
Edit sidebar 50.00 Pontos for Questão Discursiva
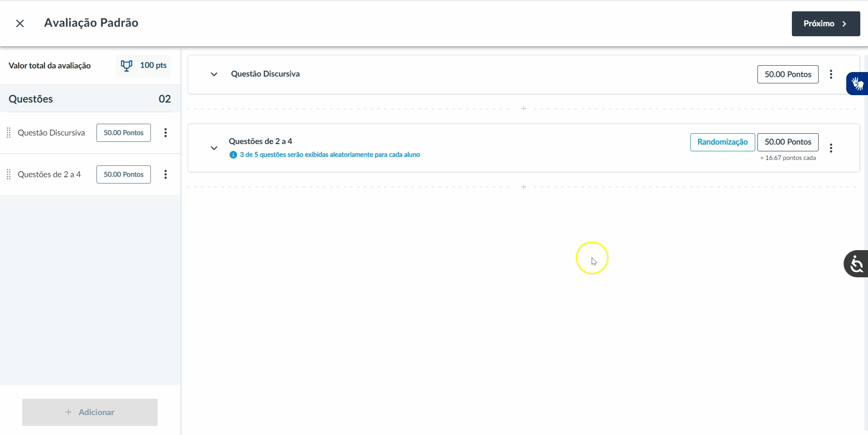[124, 133]
